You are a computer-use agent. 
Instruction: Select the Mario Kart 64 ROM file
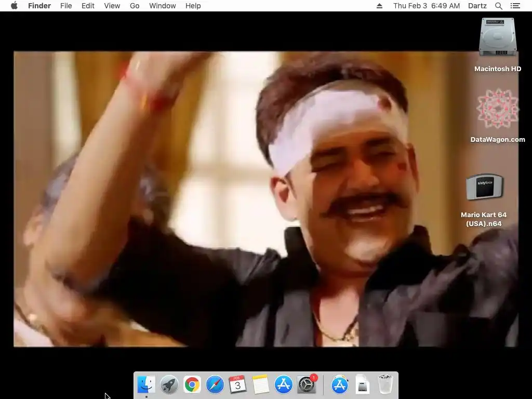(484, 187)
